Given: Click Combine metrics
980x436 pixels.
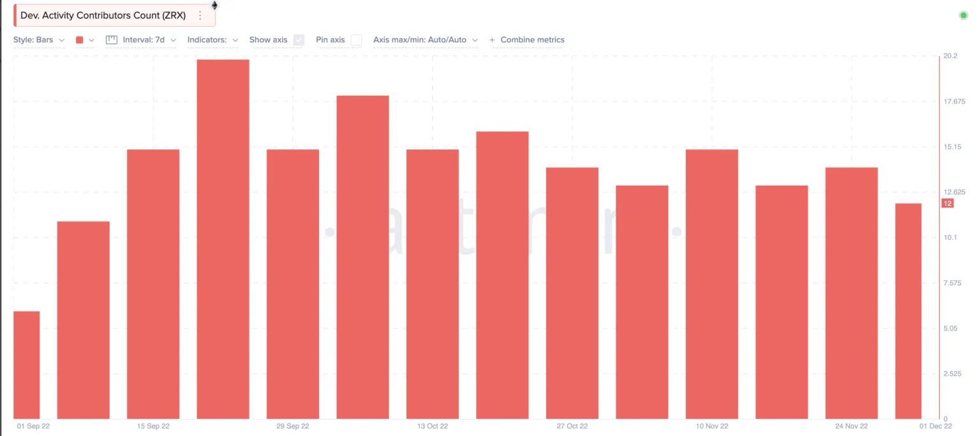Looking at the screenshot, I should 532,40.
